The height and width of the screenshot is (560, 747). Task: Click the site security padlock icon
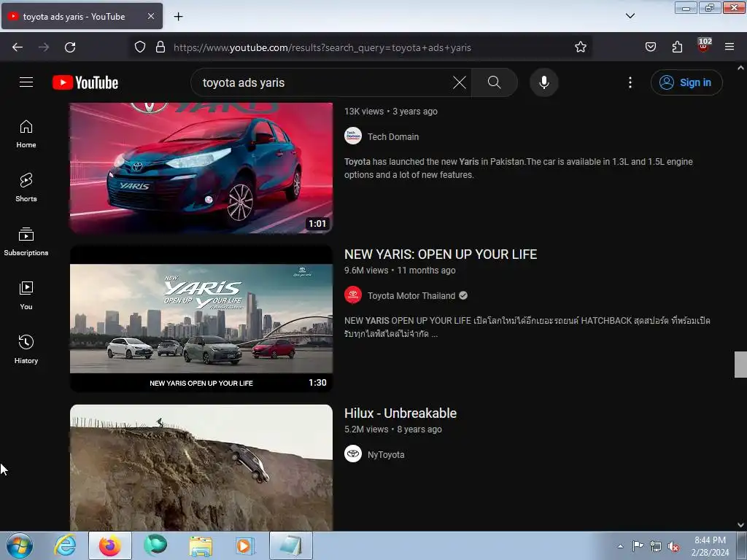160,47
